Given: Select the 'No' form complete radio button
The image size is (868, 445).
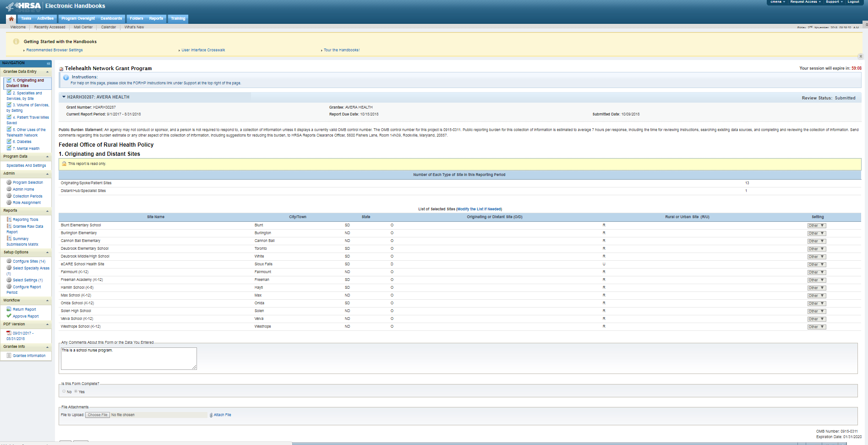Looking at the screenshot, I should [64, 391].
